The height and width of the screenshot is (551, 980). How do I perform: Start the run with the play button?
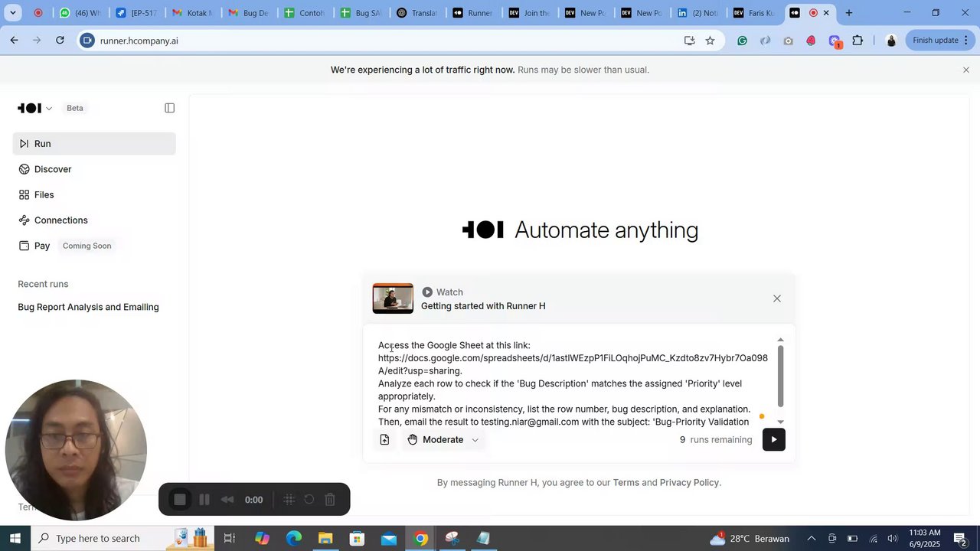773,439
